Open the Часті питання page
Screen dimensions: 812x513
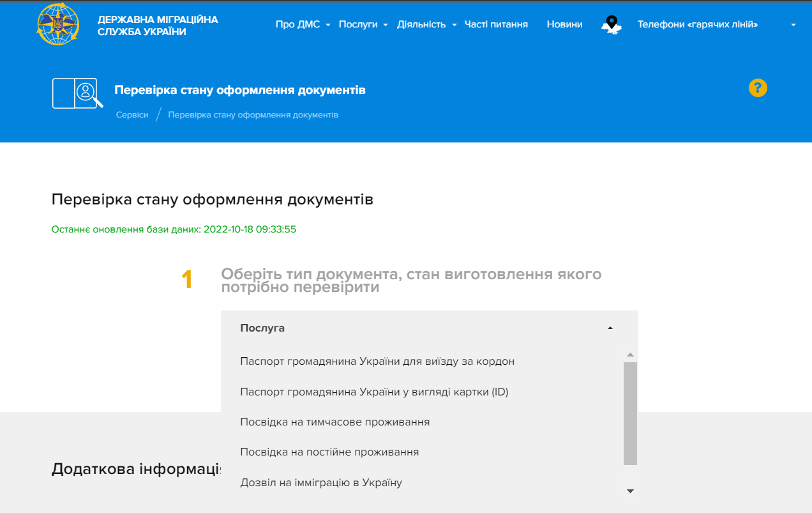tap(496, 24)
